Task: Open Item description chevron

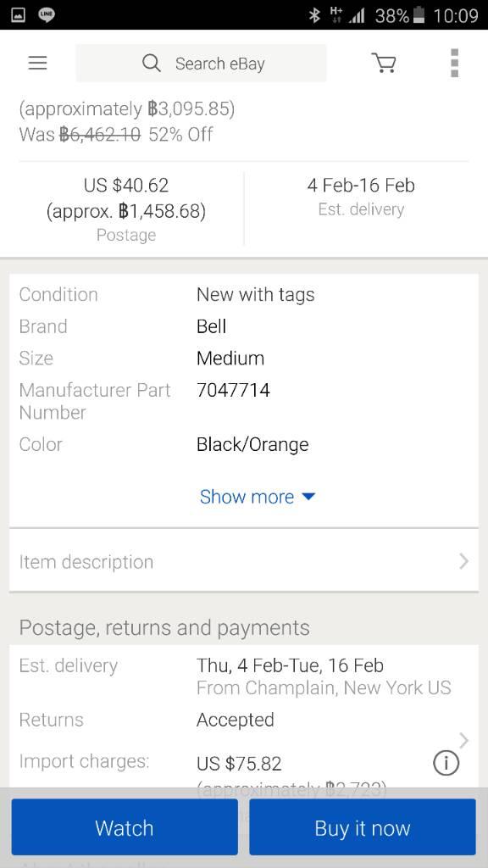Action: (x=463, y=561)
